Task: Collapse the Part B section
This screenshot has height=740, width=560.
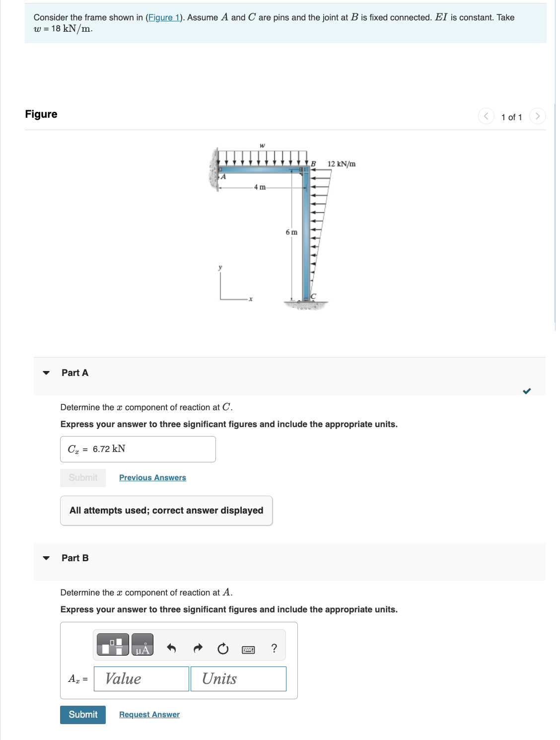Action: [x=45, y=559]
